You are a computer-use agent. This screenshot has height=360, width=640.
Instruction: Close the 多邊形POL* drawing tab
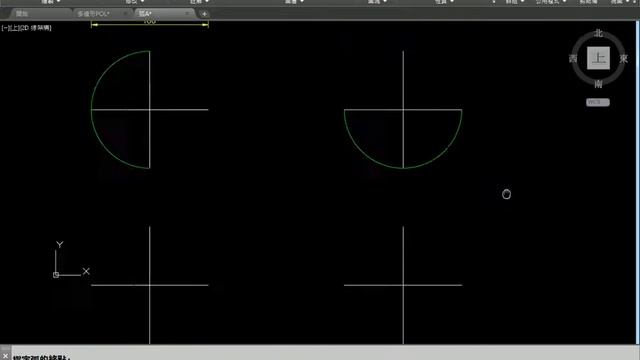pos(124,14)
